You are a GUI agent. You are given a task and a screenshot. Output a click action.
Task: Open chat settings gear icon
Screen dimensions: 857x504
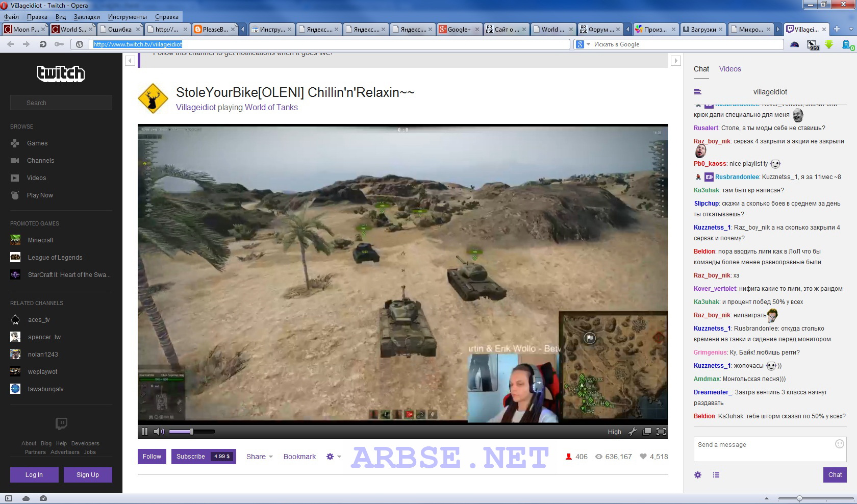(698, 475)
